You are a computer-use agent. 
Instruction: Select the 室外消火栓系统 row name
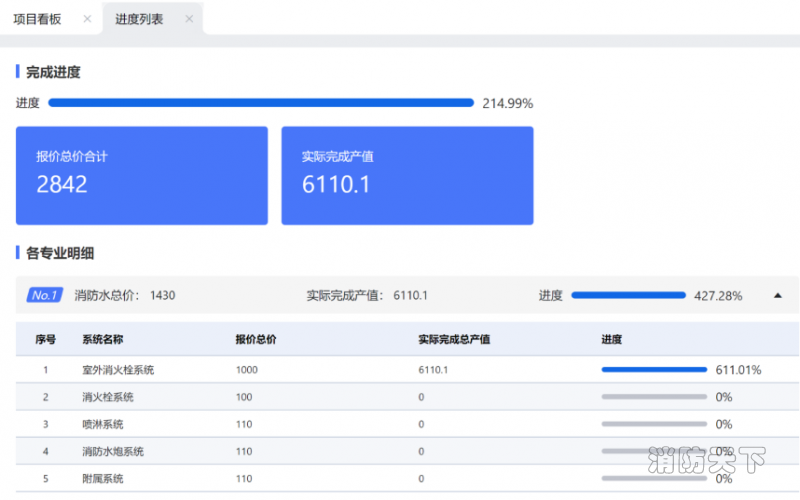[x=118, y=370]
